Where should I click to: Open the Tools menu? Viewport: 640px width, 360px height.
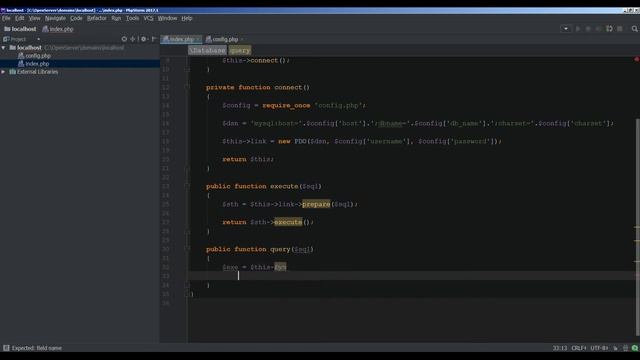point(132,18)
